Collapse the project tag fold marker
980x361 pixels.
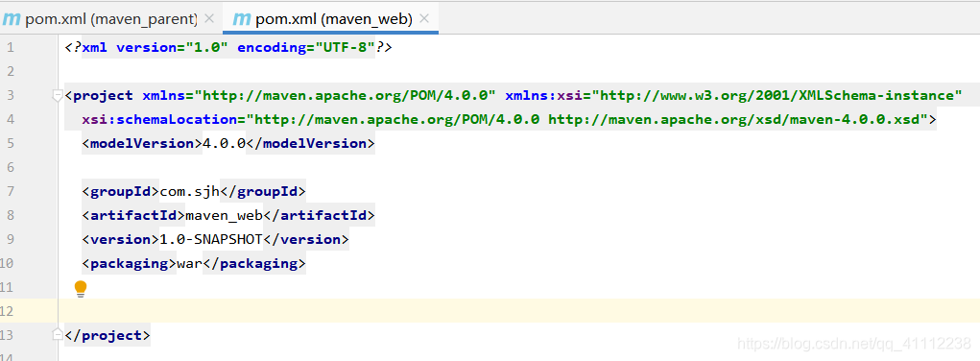[58, 96]
